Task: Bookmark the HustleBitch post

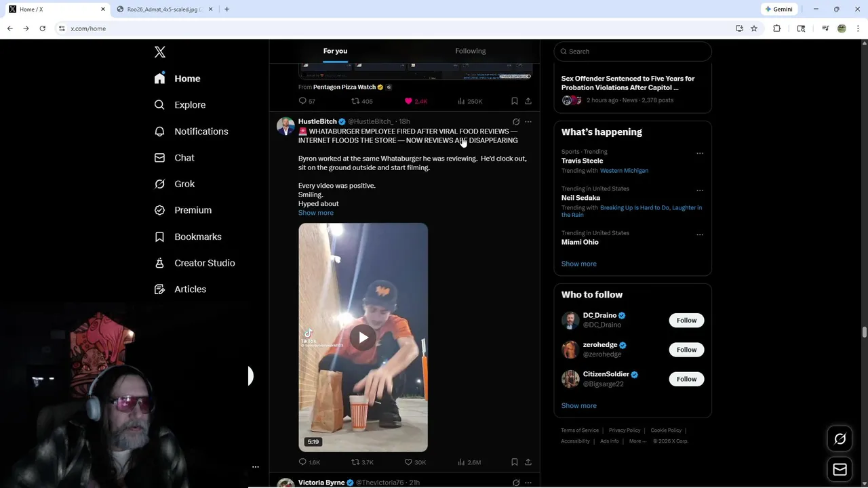Action: tap(515, 462)
